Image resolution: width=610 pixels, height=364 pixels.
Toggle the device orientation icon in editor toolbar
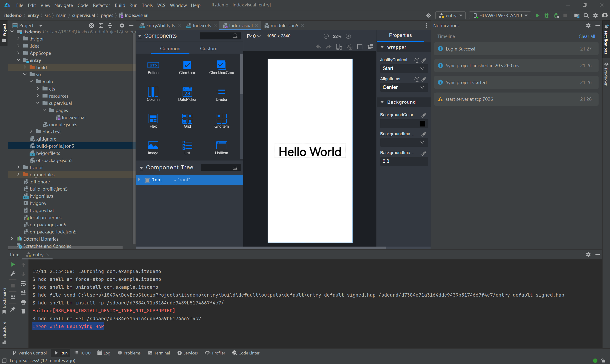(339, 47)
